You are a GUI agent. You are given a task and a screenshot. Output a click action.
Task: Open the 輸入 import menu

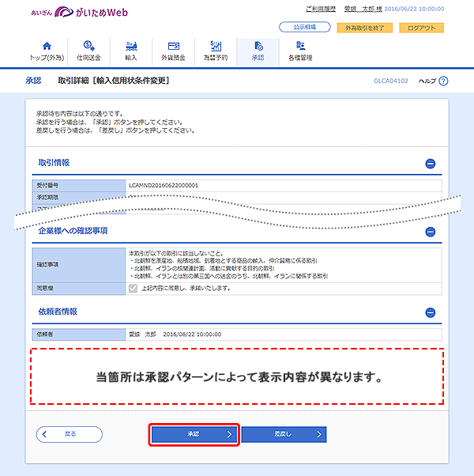[131, 51]
